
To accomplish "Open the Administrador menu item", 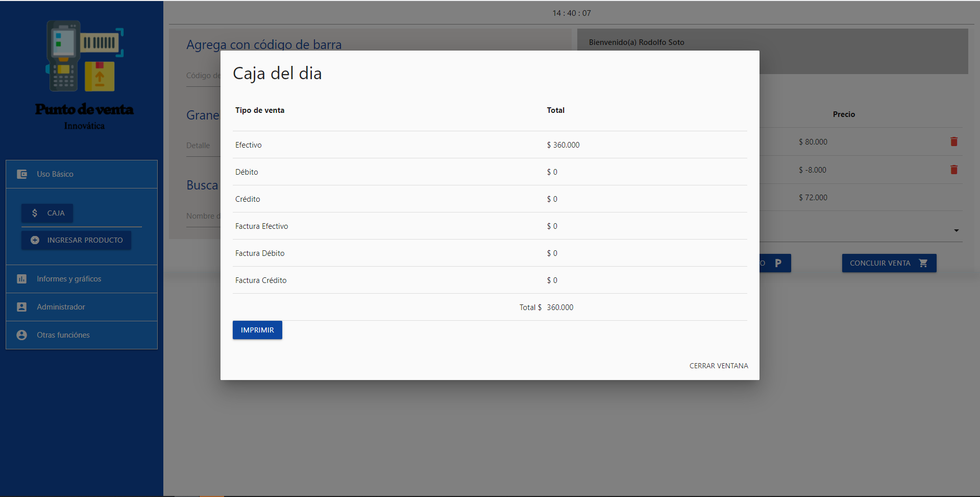I will (x=61, y=307).
